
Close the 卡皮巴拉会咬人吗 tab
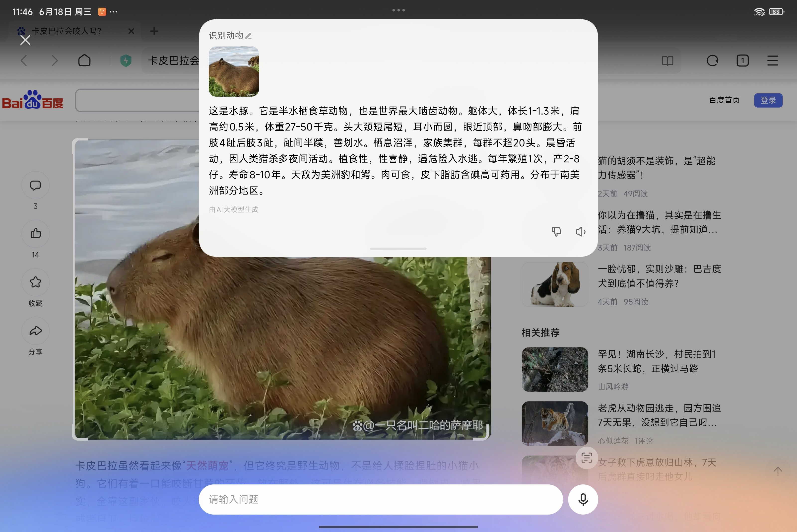(131, 31)
